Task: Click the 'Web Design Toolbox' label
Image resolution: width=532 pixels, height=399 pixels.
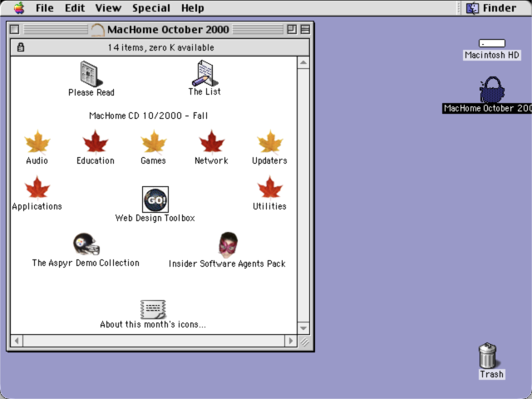Action: coord(155,218)
